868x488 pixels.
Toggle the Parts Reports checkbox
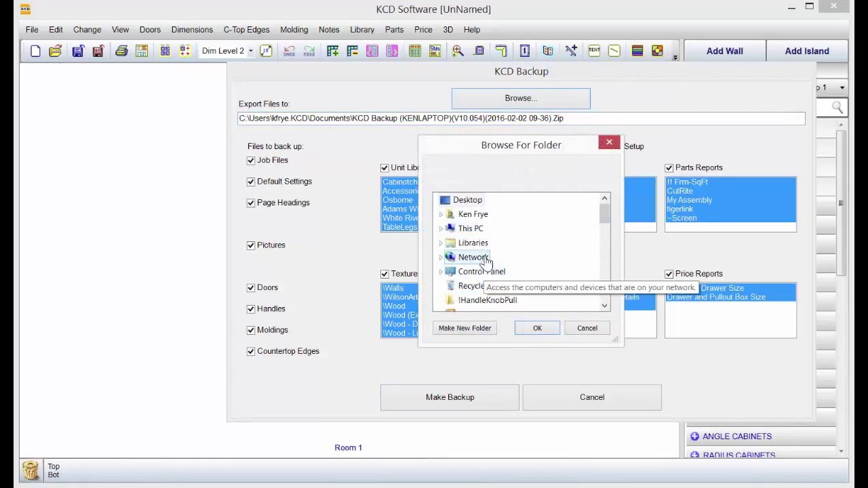click(x=669, y=167)
